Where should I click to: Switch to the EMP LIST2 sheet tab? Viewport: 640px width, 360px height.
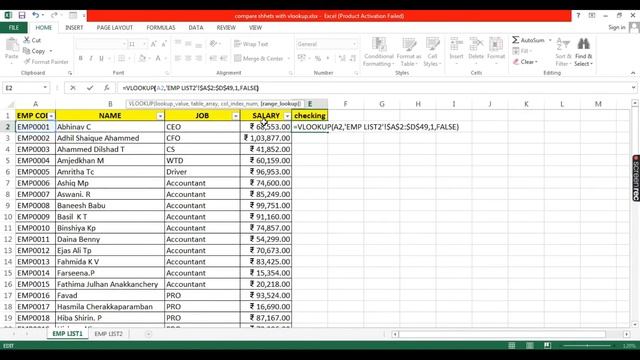109,334
